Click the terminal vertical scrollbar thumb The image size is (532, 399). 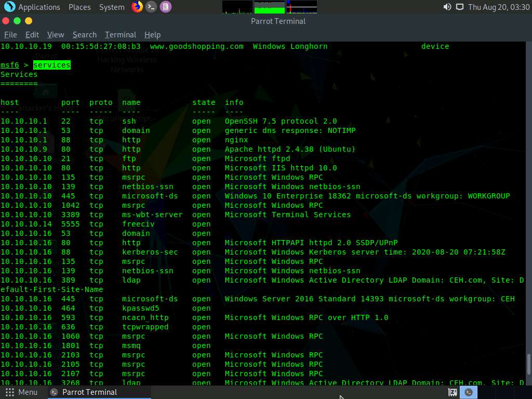click(x=528, y=365)
